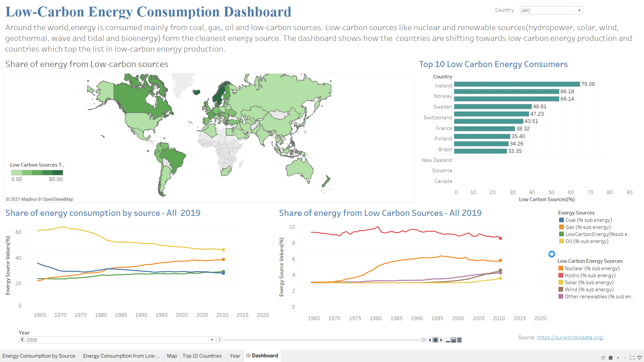Open presentation mode from the status bar
The height and width of the screenshot is (362, 644).
[639, 358]
